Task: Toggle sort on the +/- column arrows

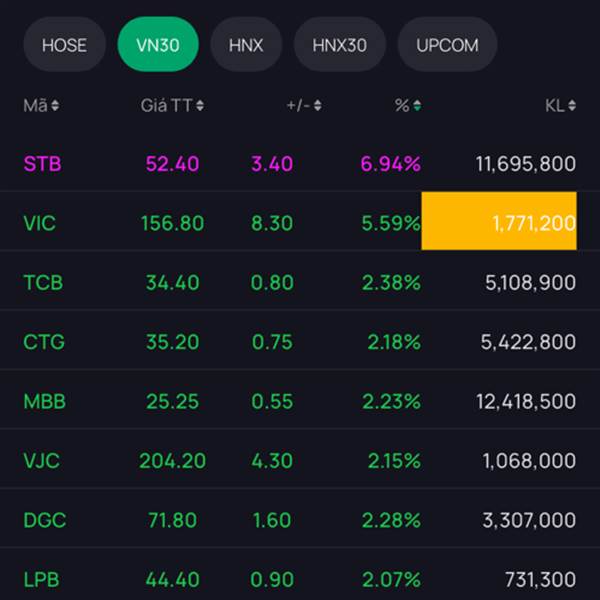Action: tap(318, 106)
